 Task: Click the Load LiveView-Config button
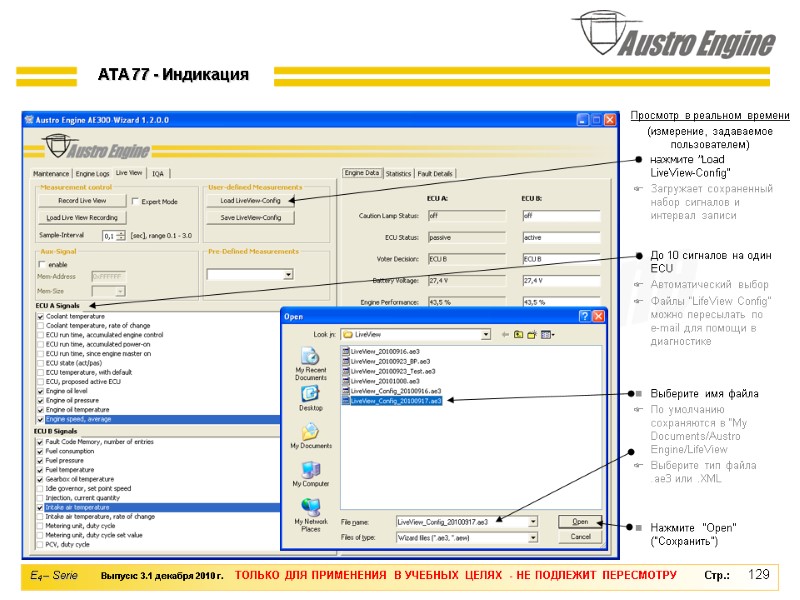(x=251, y=201)
